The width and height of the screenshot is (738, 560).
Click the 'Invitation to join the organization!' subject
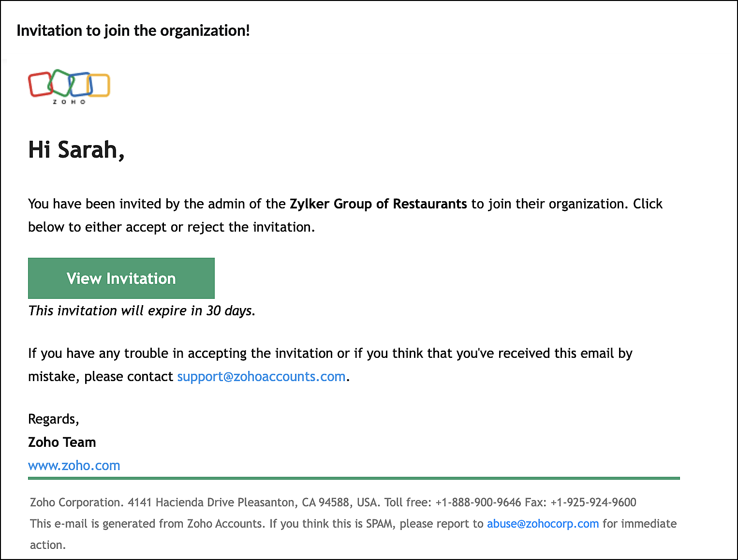(133, 30)
